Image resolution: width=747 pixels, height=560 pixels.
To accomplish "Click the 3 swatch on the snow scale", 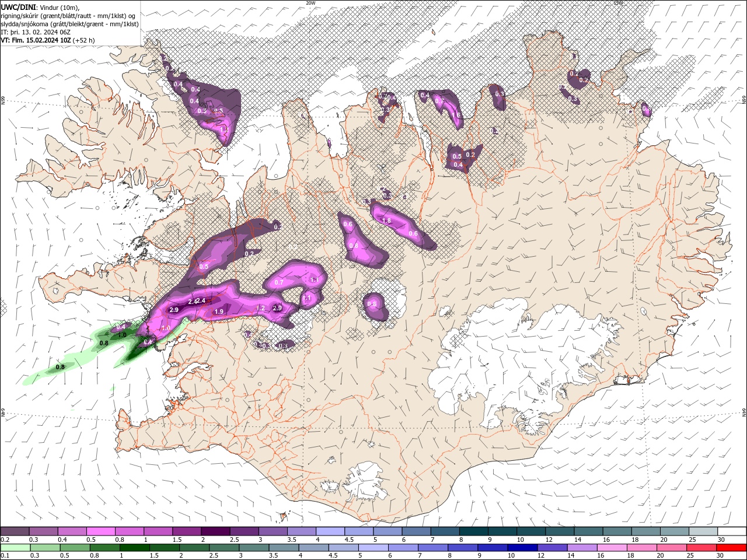I will (273, 531).
